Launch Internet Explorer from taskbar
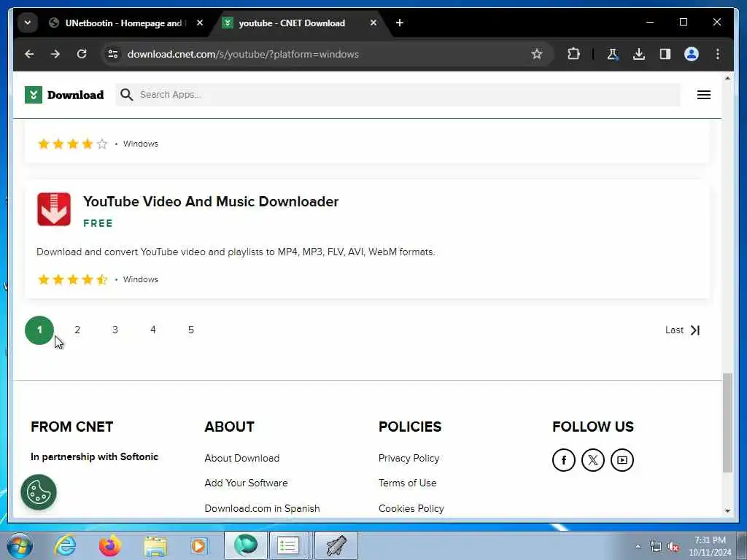The width and height of the screenshot is (747, 560). point(65,545)
